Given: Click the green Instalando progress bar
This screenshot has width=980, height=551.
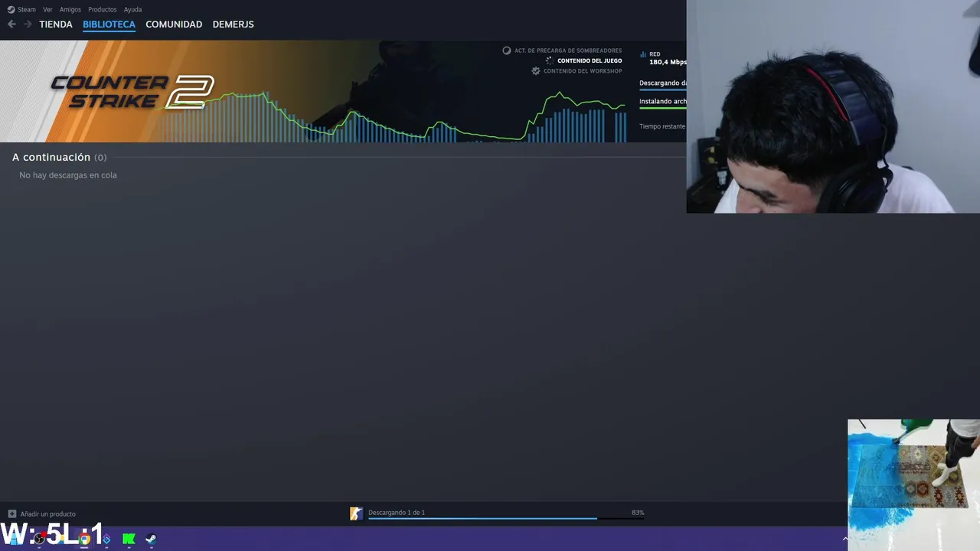Looking at the screenshot, I should pos(663,108).
